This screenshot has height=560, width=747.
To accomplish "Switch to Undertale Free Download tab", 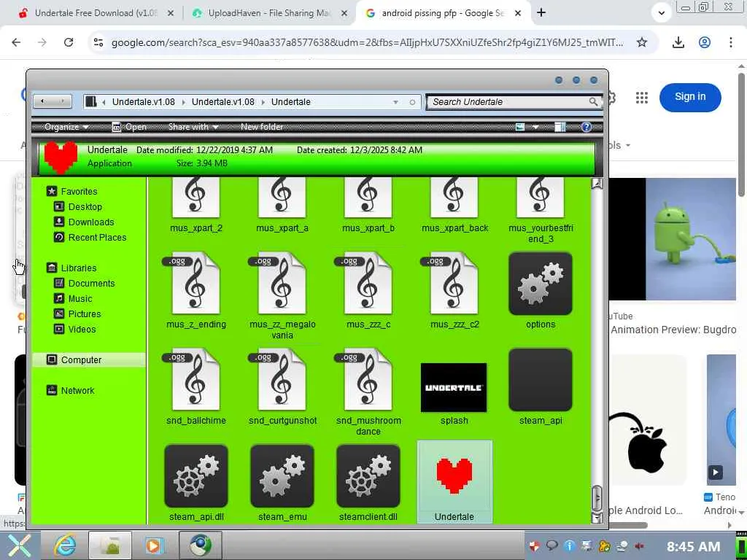I will 96,13.
